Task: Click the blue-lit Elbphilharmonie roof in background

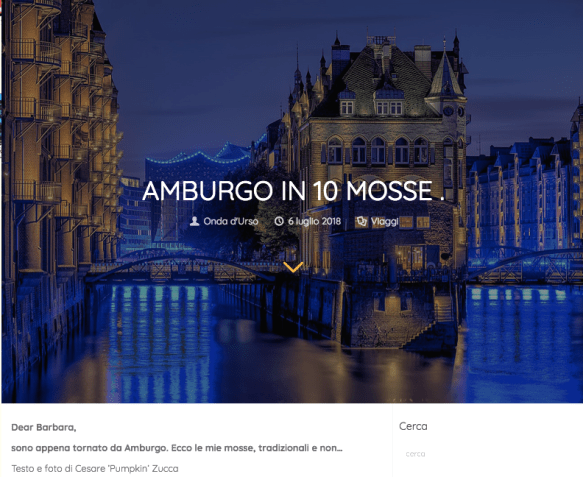Action: pos(201,154)
